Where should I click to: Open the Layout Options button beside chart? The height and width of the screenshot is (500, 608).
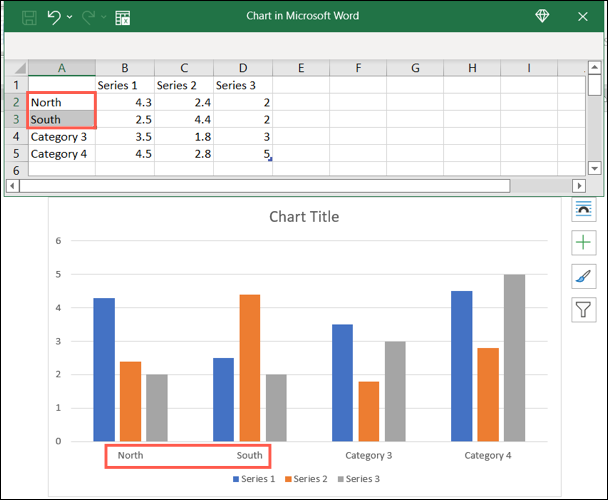(584, 209)
